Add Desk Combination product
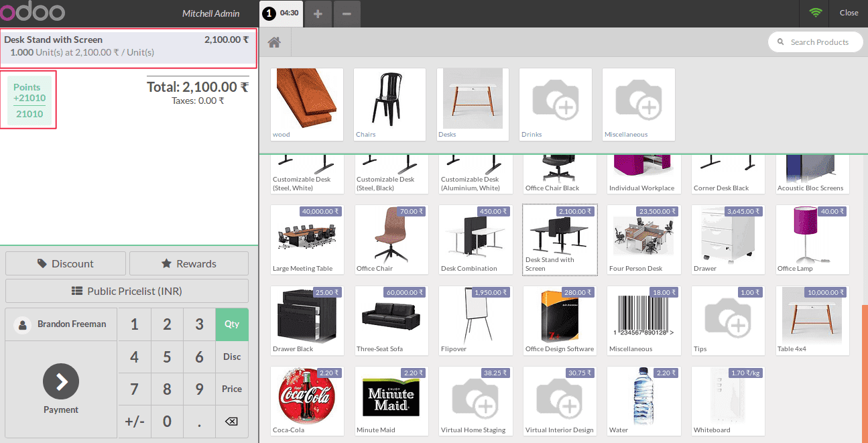The height and width of the screenshot is (443, 868). click(x=476, y=240)
